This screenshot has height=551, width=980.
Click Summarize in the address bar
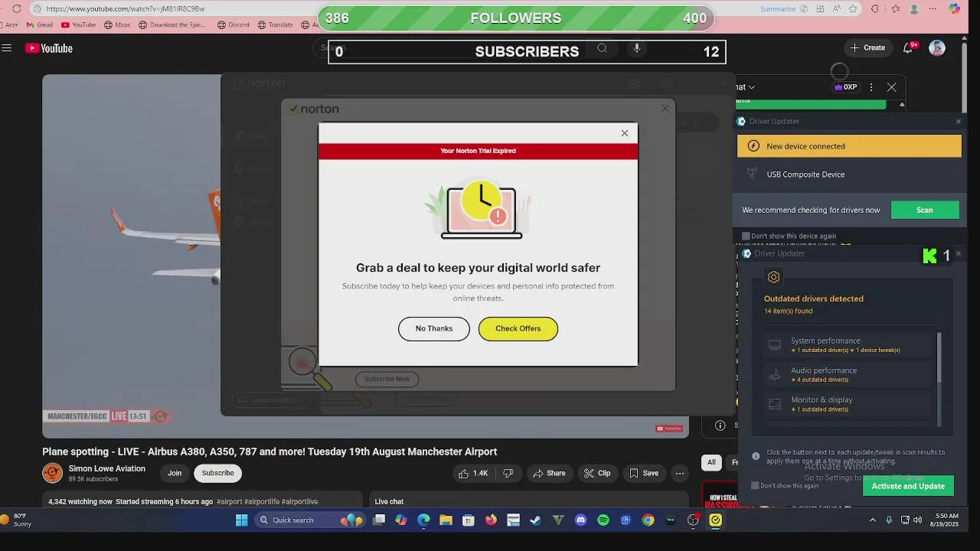click(x=778, y=8)
